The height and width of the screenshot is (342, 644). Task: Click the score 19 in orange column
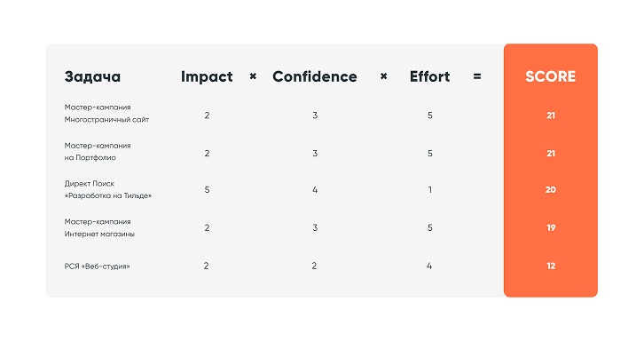point(551,227)
